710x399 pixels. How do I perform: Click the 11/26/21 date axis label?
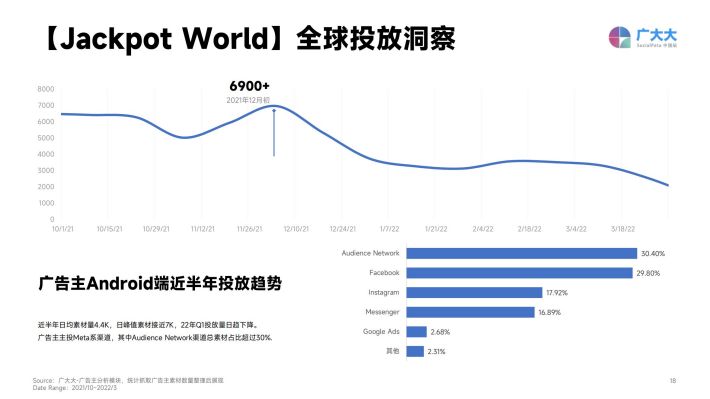coord(249,229)
